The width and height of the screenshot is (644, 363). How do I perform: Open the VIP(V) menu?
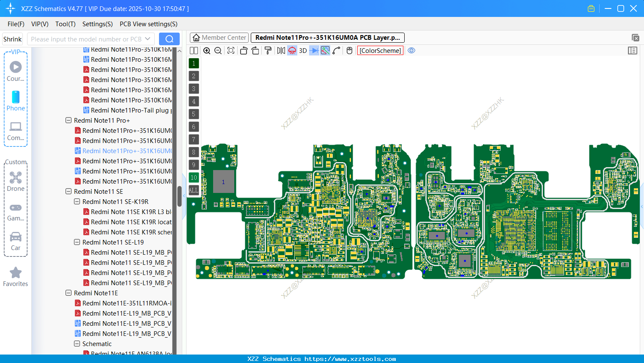39,24
